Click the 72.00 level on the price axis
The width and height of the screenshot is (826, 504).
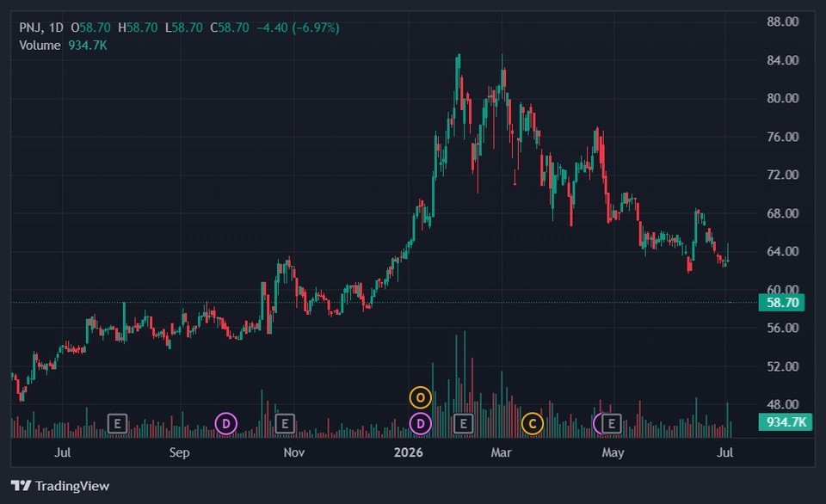(783, 175)
